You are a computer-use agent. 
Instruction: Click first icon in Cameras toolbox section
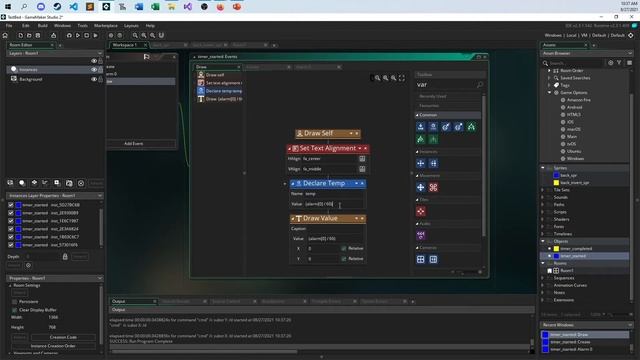[x=421, y=259]
